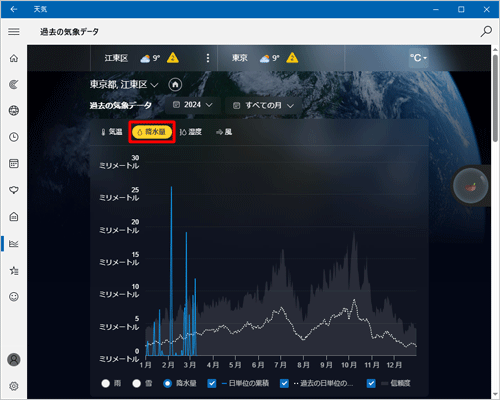Open the pollen sidebar icon
This screenshot has height=400, width=500.
coord(14,190)
